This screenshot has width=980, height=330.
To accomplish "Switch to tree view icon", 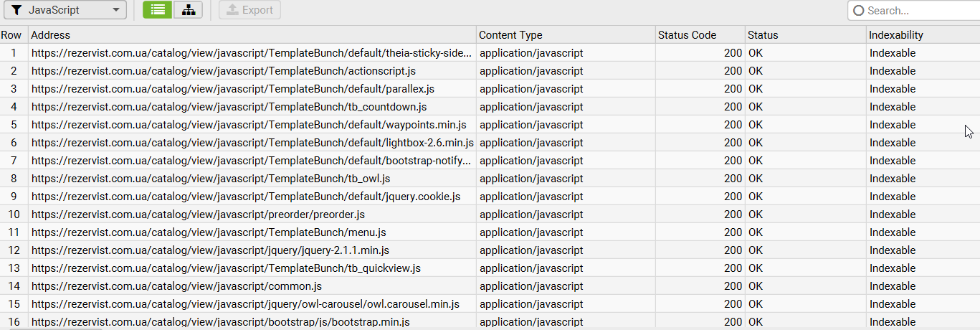I will click(x=188, y=10).
